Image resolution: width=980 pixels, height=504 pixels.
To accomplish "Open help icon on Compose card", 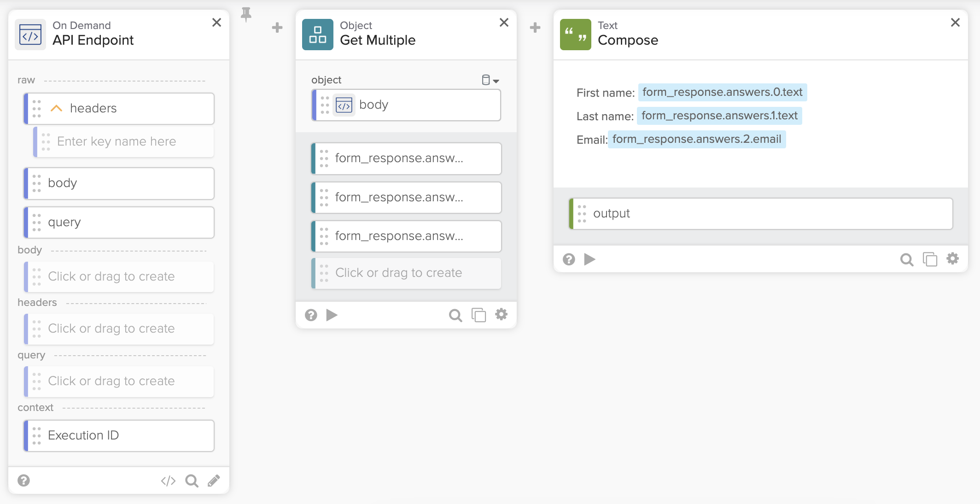I will [569, 259].
